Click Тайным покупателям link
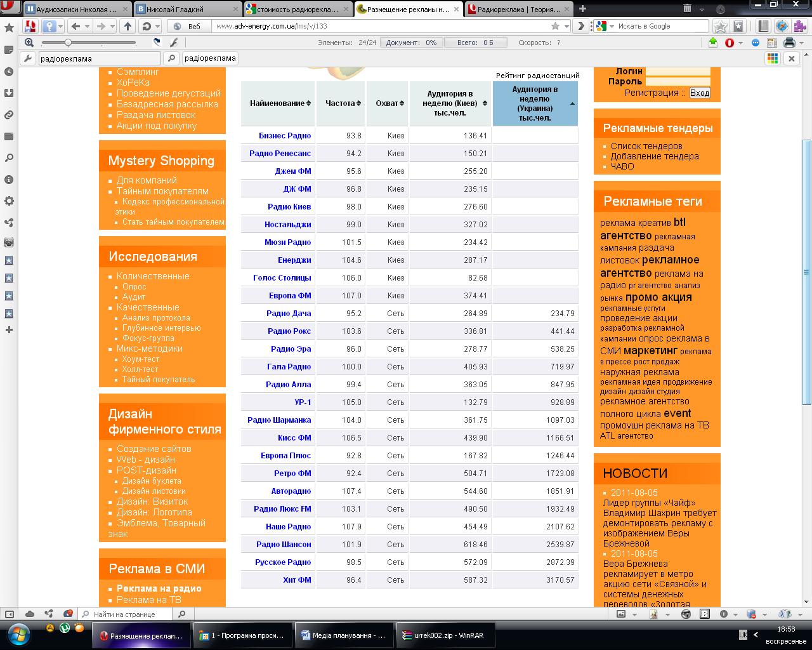 [x=162, y=191]
